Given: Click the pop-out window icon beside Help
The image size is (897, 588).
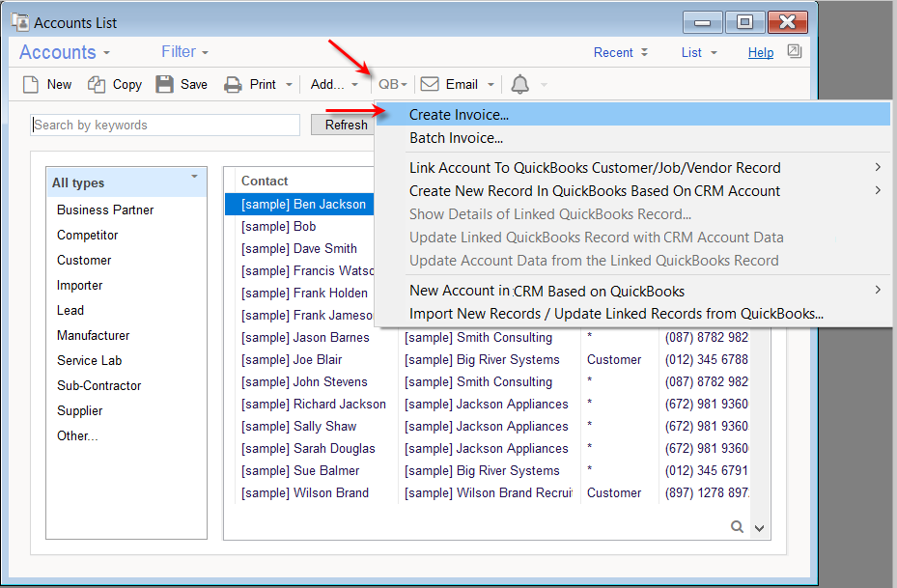Looking at the screenshot, I should click(794, 51).
